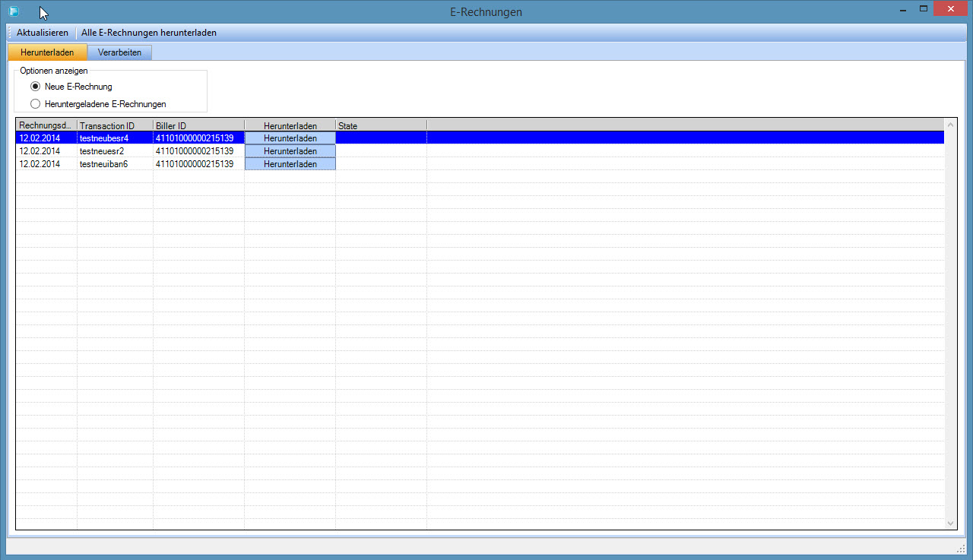
Task: Select the Herunterladen tab
Action: coord(47,52)
